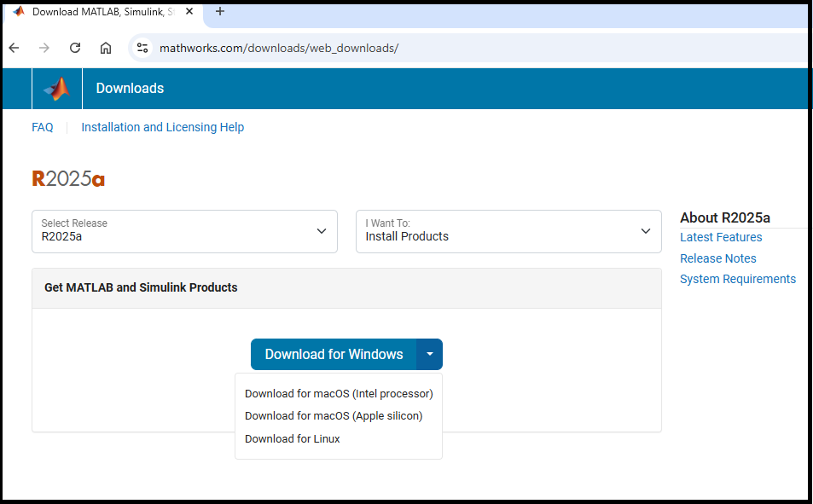Image resolution: width=813 pixels, height=504 pixels.
Task: Choose Download for macOS (Intel processor)
Action: point(339,393)
